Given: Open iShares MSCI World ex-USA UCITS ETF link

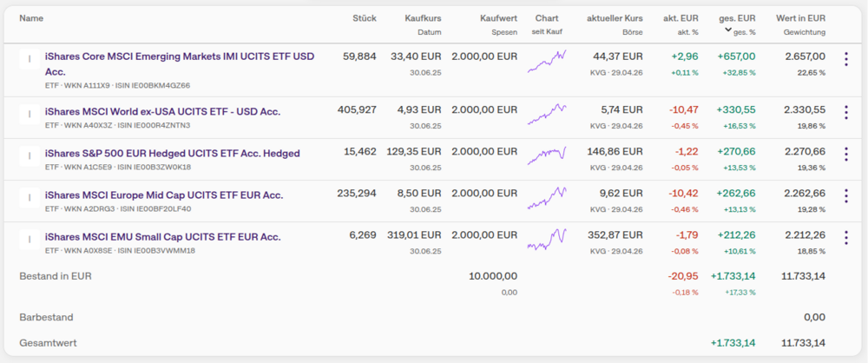Looking at the screenshot, I should click(163, 112).
